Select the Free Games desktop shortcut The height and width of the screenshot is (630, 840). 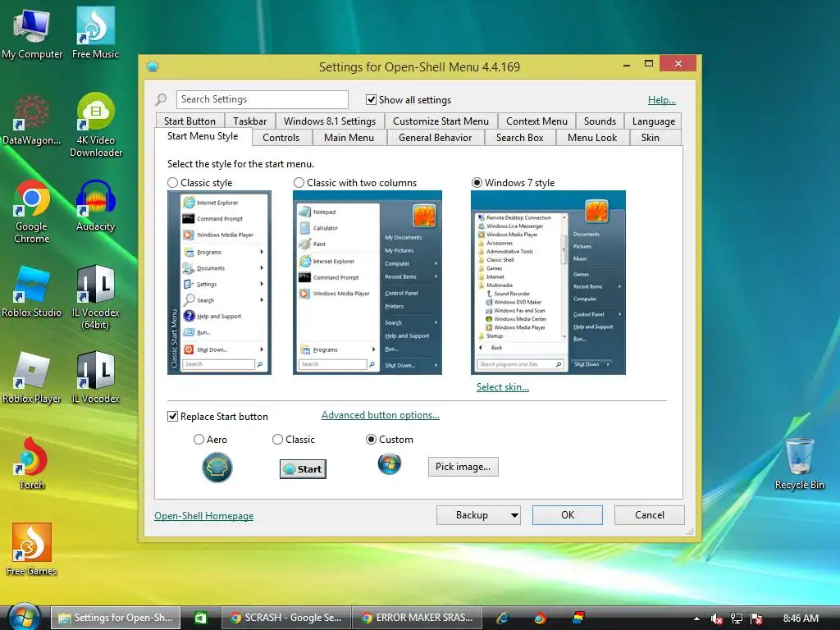(x=32, y=550)
